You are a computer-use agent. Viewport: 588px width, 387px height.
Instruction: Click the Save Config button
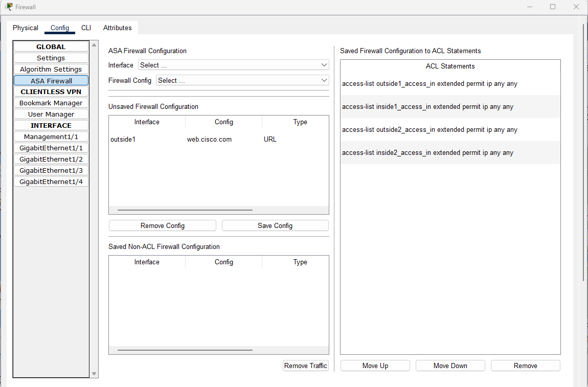coord(275,225)
